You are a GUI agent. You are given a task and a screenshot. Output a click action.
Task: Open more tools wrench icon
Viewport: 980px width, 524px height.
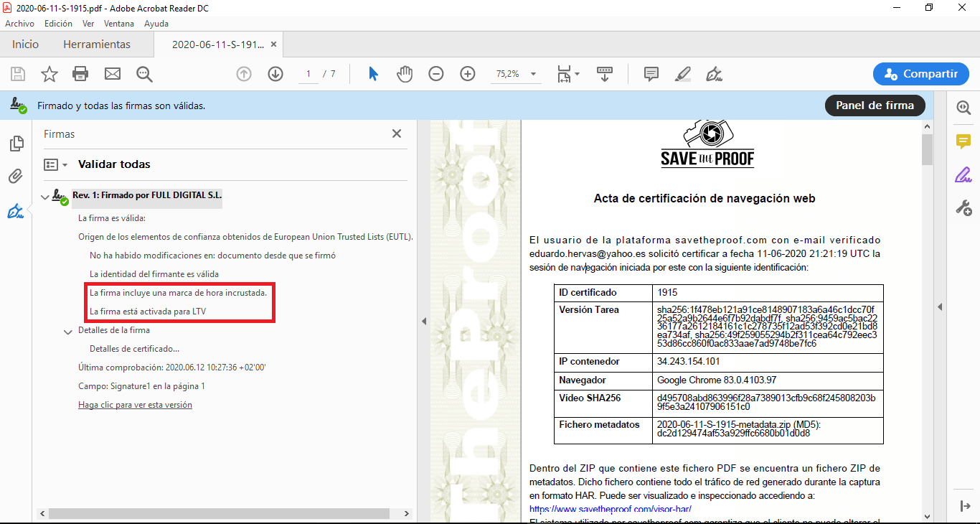click(x=963, y=208)
